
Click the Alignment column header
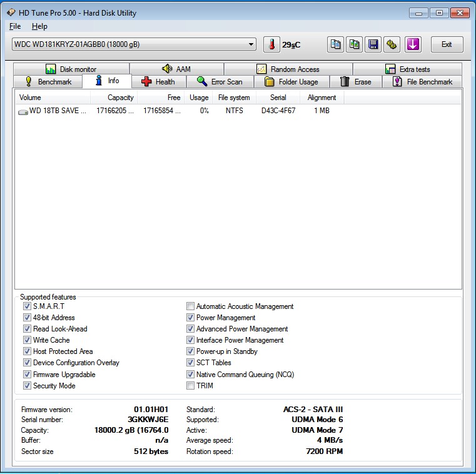322,98
